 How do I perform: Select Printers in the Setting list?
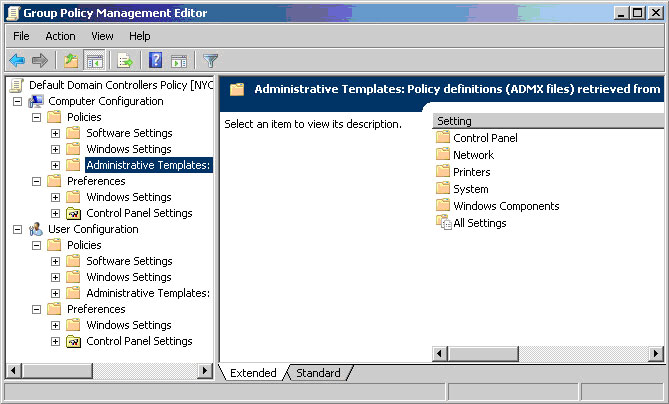471,172
